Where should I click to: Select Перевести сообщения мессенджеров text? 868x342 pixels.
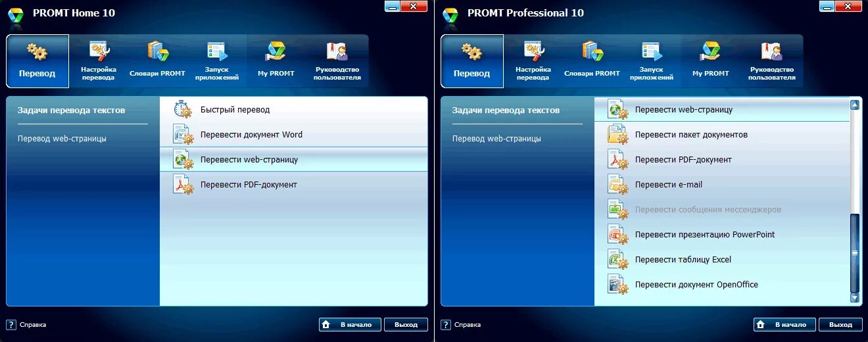708,210
